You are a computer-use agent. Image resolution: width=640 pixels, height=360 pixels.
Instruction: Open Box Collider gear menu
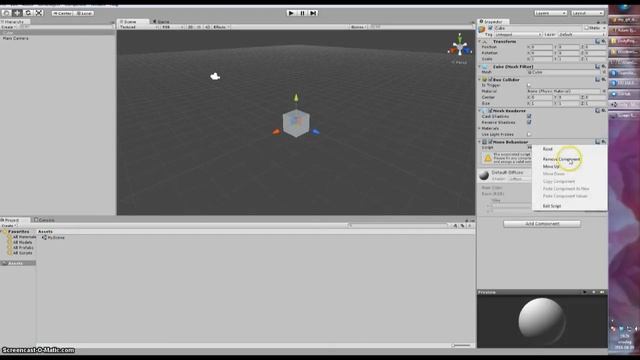coord(604,80)
